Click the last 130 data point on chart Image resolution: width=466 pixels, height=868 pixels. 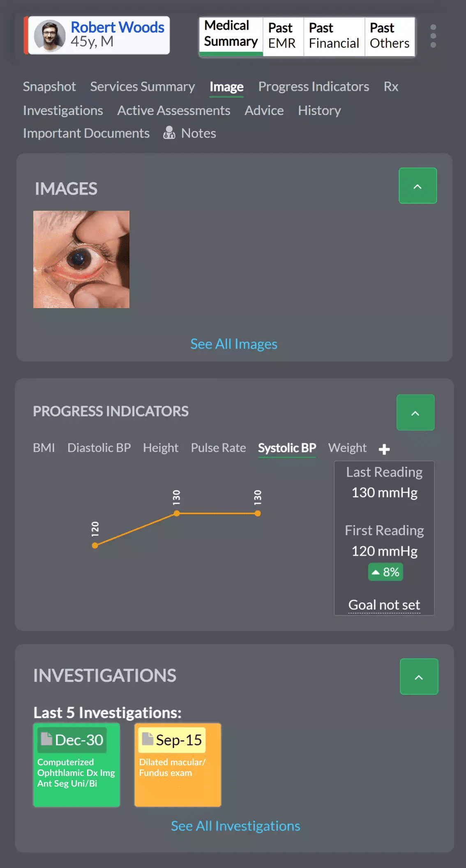[x=258, y=513]
